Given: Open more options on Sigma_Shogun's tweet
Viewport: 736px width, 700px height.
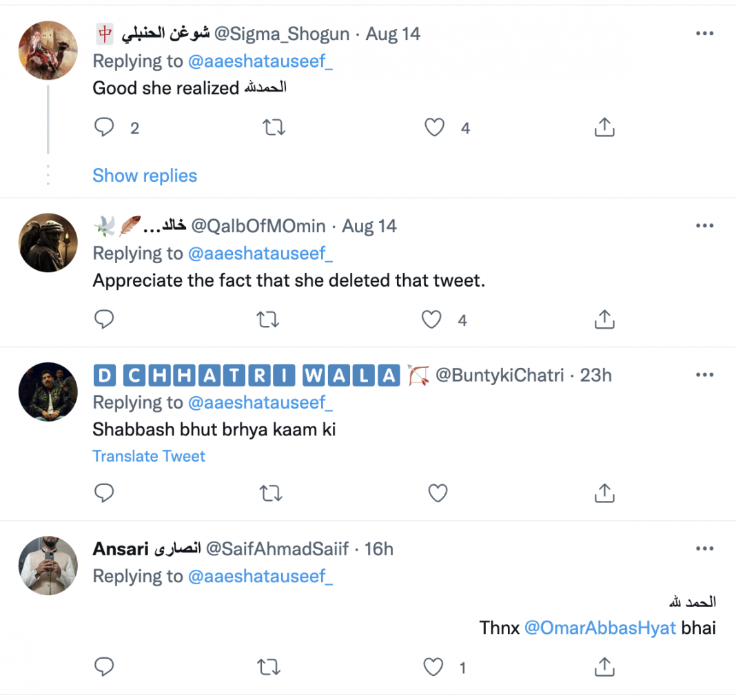Looking at the screenshot, I should tap(704, 34).
